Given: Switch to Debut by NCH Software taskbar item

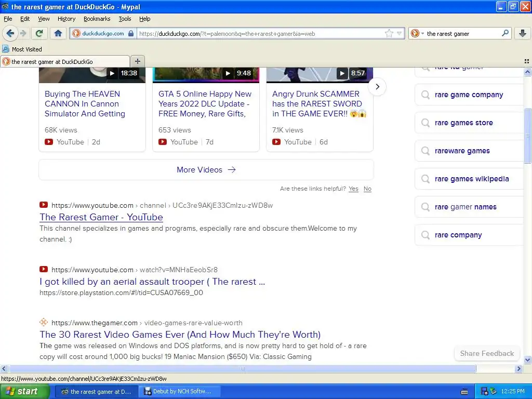Looking at the screenshot, I should (180, 392).
